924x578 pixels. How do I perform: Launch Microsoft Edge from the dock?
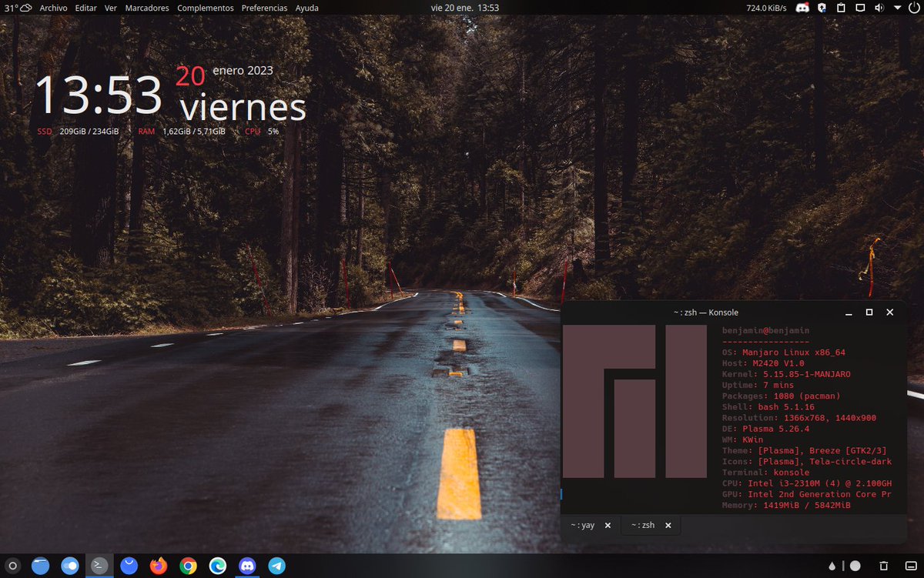[217, 566]
